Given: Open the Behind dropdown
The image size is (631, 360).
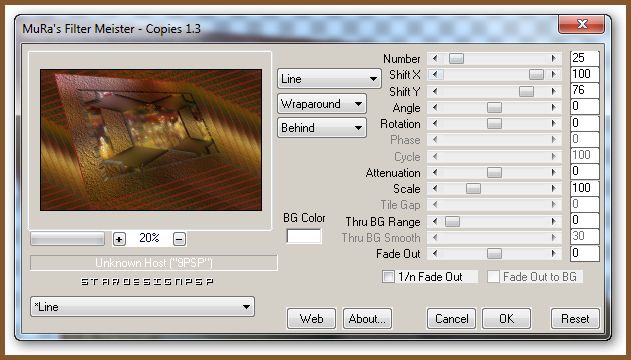Looking at the screenshot, I should [322, 128].
